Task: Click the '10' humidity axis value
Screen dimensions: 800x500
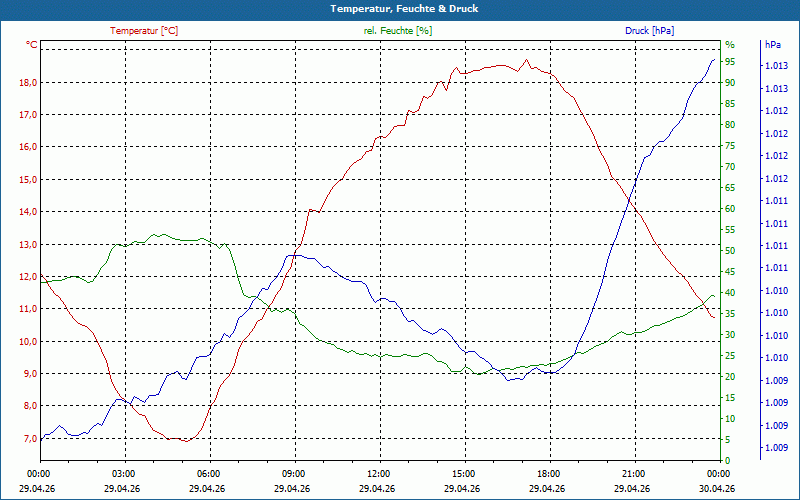Action: 730,419
